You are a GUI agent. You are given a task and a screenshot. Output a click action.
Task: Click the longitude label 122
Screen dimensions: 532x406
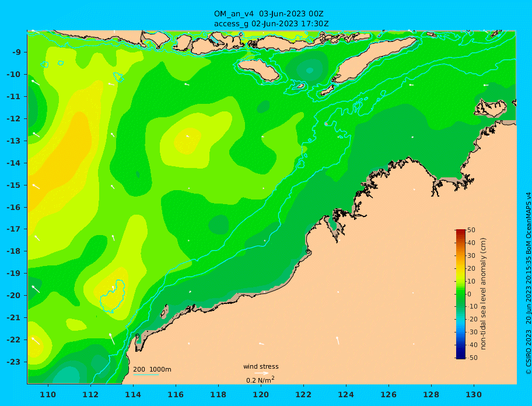click(303, 394)
